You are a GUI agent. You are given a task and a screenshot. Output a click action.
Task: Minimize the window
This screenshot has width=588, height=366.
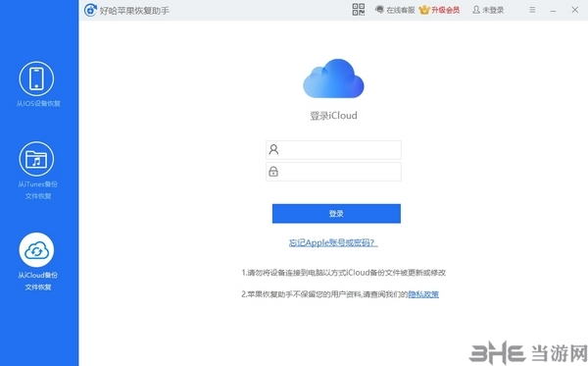(x=553, y=10)
